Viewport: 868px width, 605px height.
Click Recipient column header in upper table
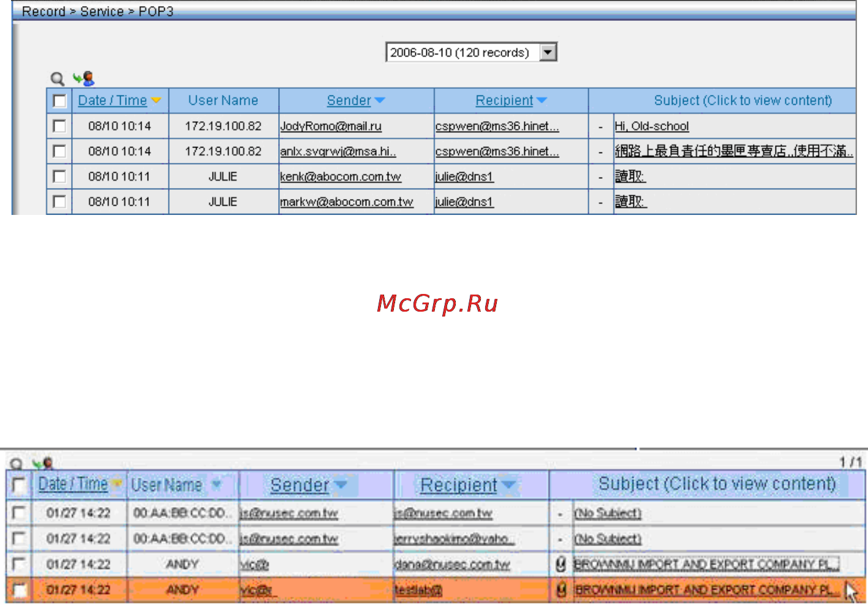point(504,100)
